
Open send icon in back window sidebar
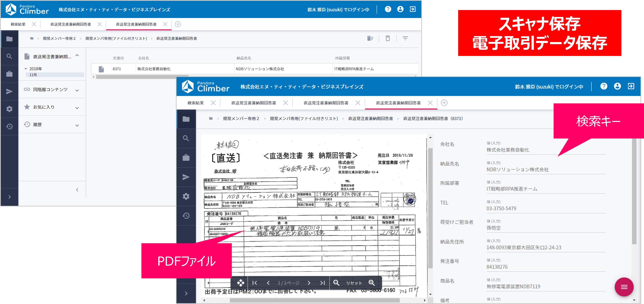(x=9, y=91)
